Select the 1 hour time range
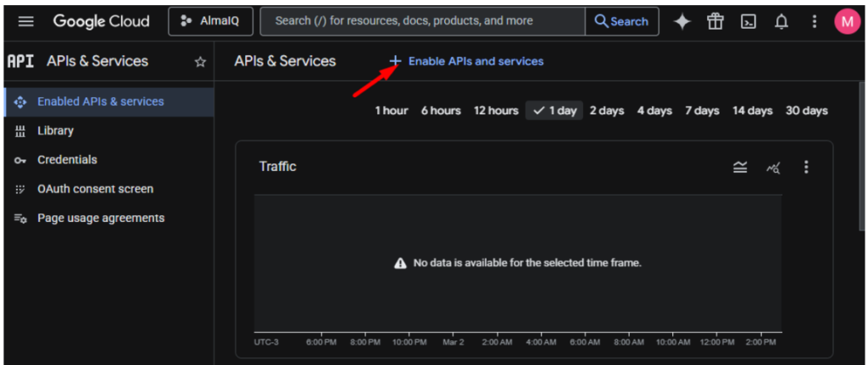The width and height of the screenshot is (868, 365). (392, 111)
